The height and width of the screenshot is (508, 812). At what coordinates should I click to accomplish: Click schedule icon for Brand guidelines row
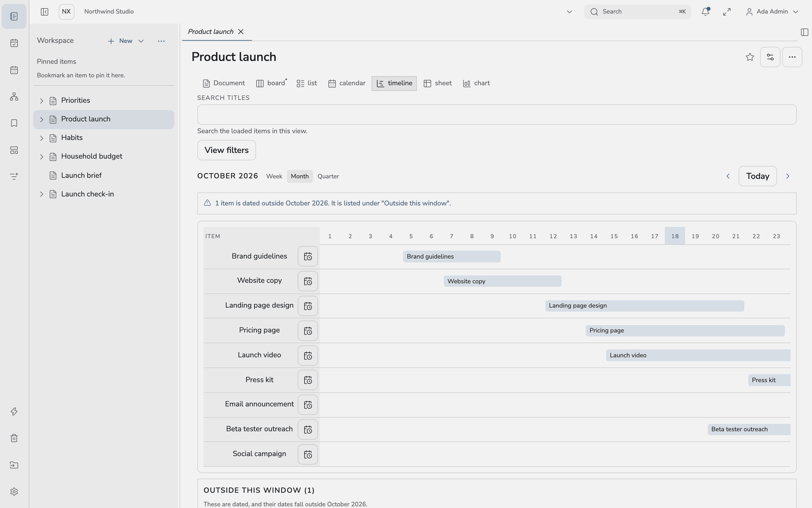308,257
